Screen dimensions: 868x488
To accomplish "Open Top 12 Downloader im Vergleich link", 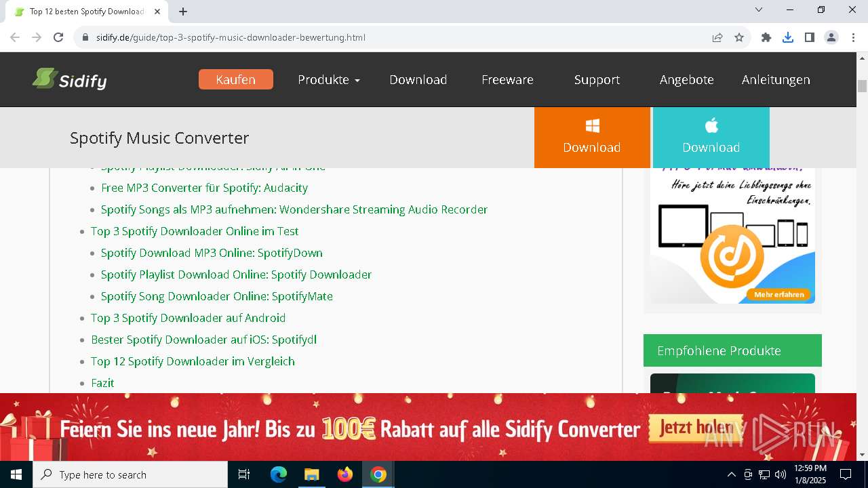I will point(193,361).
